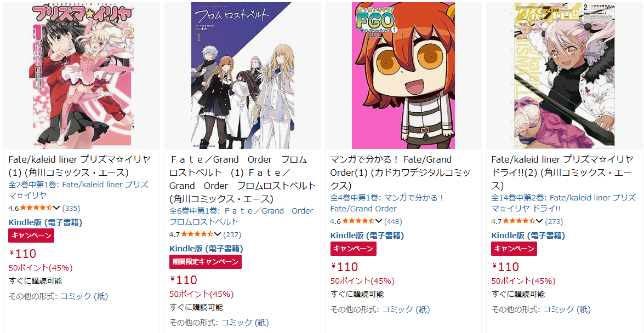This screenshot has width=644, height=333.
Task: Click the (448) review count link
Action: tap(393, 222)
